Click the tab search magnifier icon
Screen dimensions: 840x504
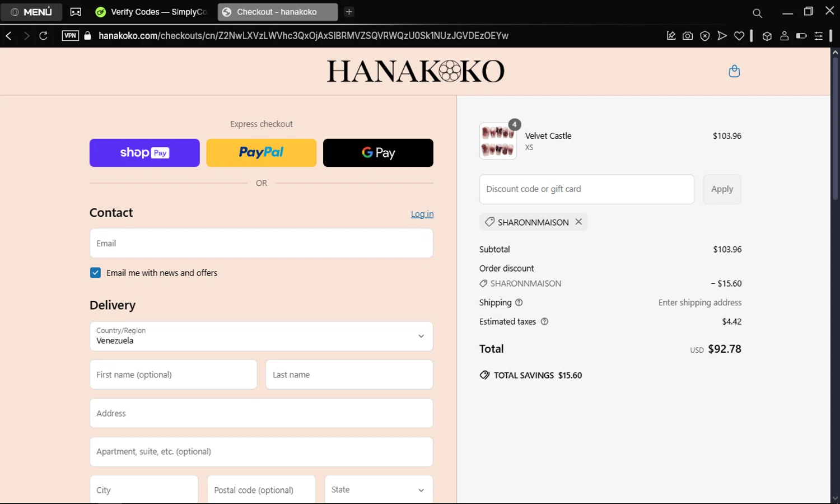click(757, 13)
